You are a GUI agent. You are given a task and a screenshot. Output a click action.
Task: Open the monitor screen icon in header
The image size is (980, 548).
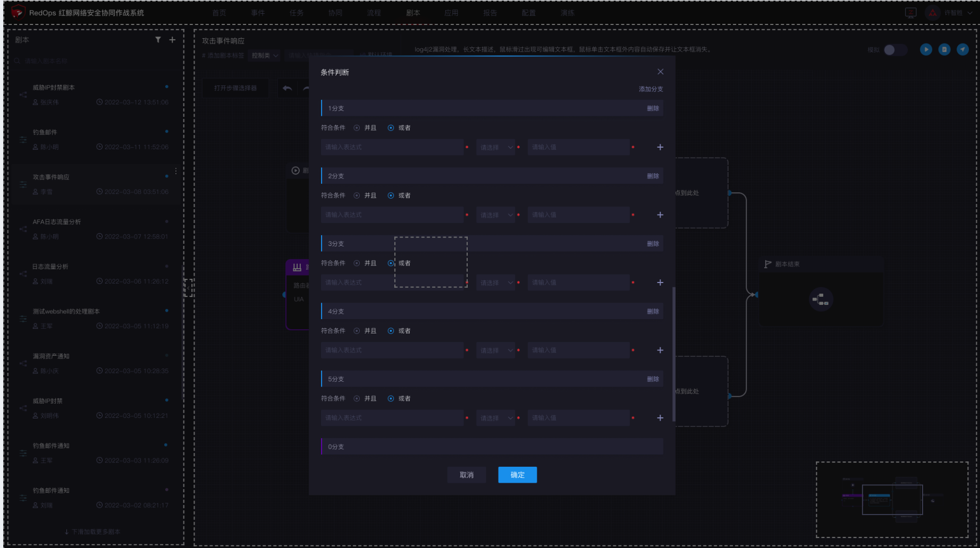(x=910, y=13)
